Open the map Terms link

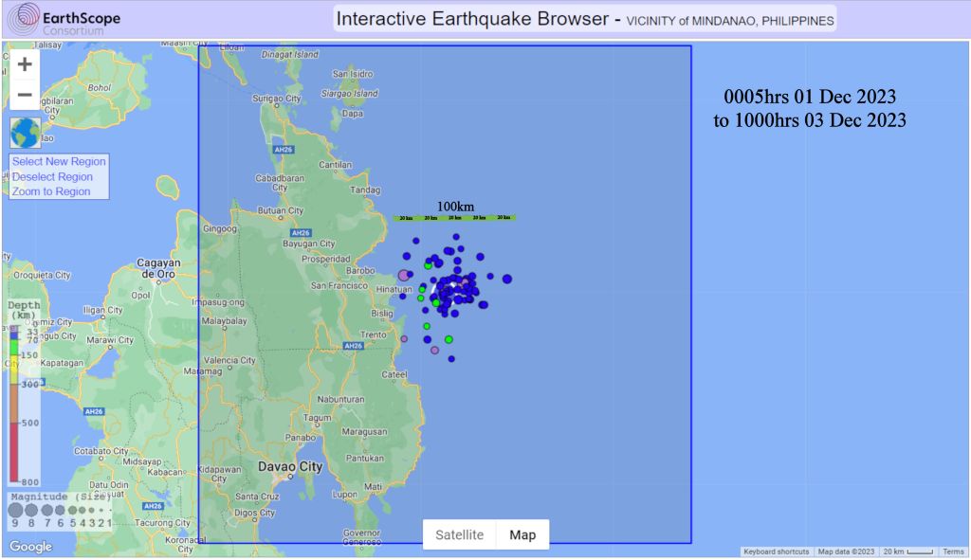tap(953, 551)
